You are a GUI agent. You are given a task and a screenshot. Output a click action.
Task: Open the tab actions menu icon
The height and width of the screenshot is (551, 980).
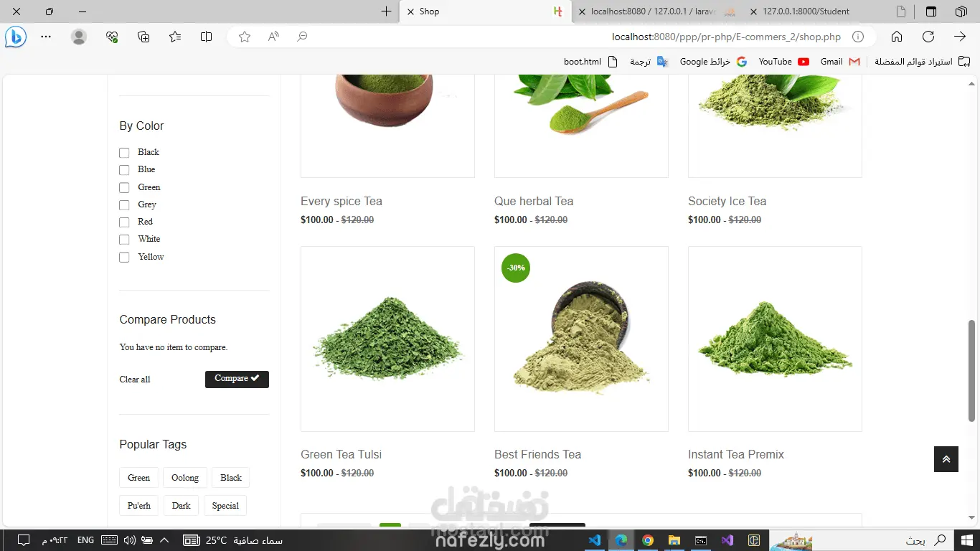931,11
